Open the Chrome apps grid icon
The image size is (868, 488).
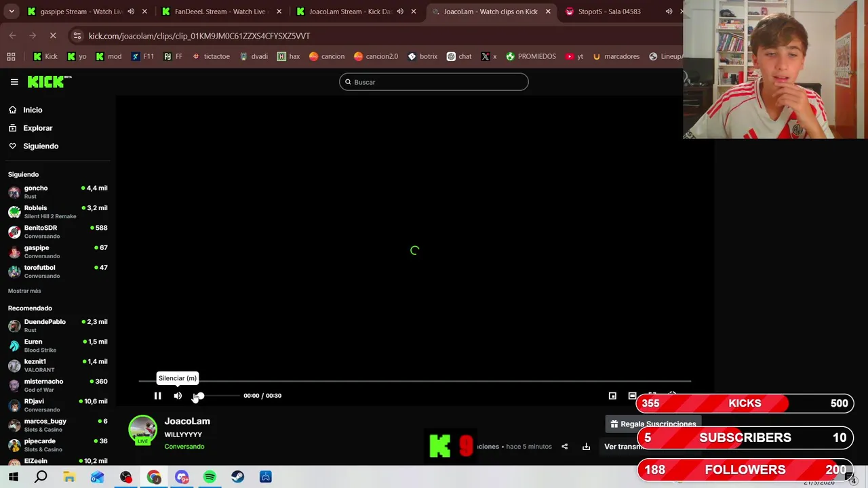click(x=11, y=56)
